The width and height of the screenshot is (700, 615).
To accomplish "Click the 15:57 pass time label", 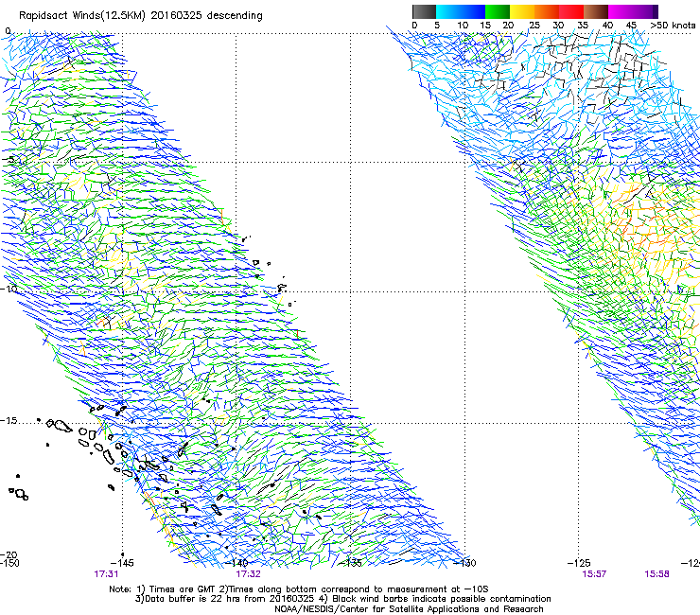I will click(594, 574).
